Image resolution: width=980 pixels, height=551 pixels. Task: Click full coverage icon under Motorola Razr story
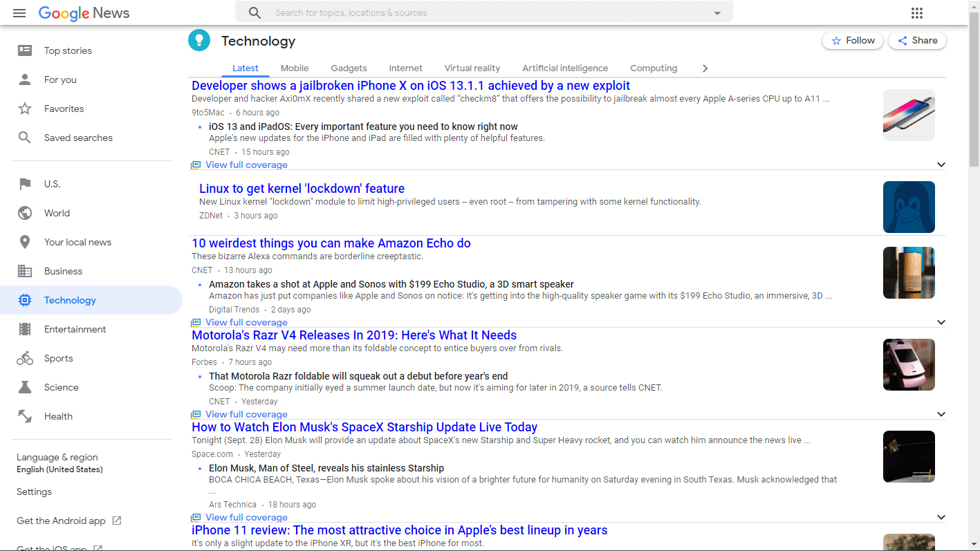pos(196,414)
